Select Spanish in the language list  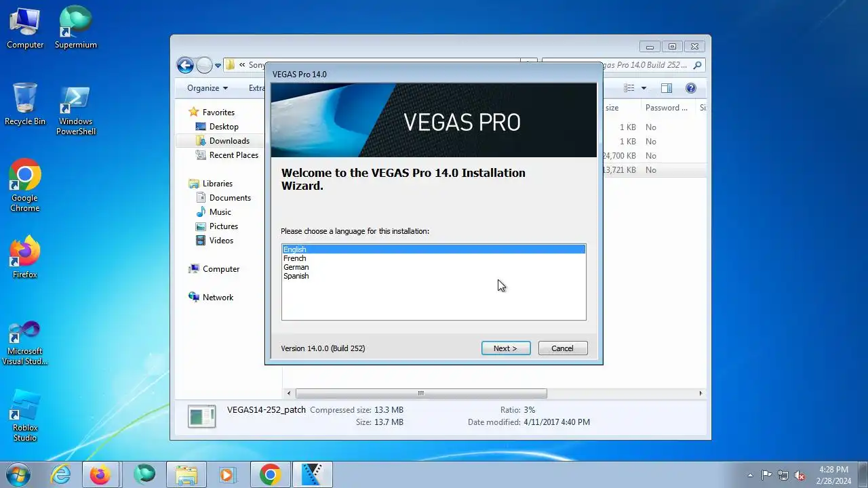[433, 276]
